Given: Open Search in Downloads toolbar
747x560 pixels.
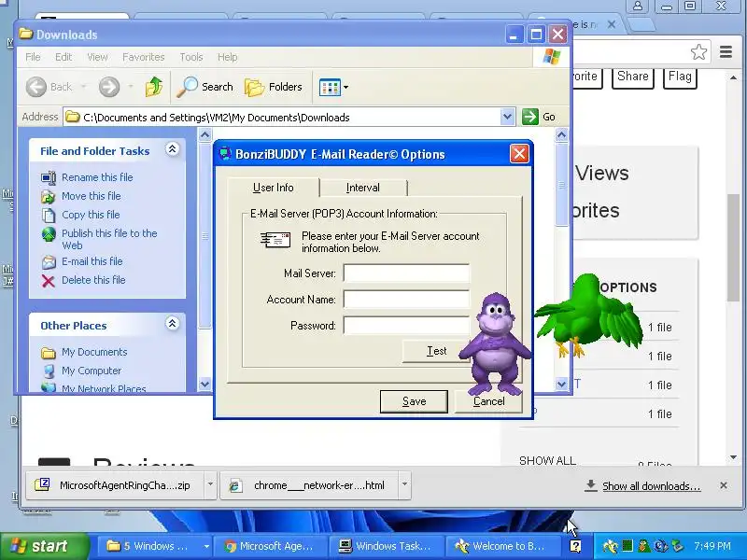Looking at the screenshot, I should coord(204,87).
